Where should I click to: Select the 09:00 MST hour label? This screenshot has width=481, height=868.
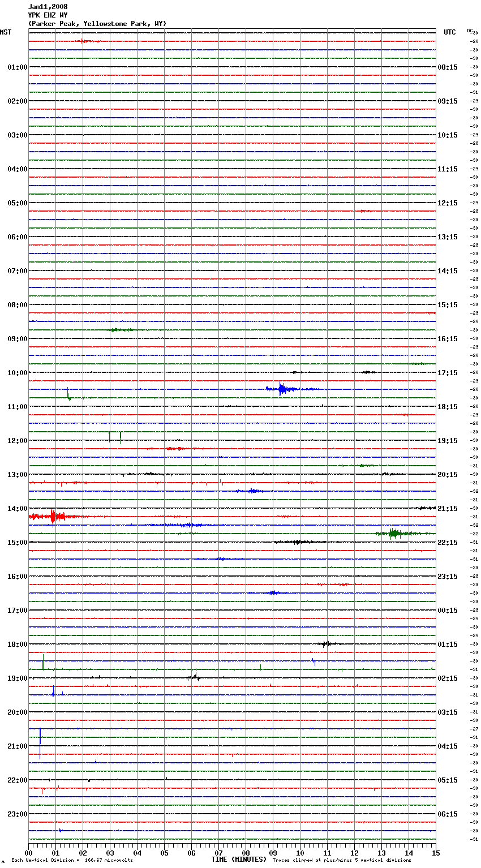tap(18, 339)
